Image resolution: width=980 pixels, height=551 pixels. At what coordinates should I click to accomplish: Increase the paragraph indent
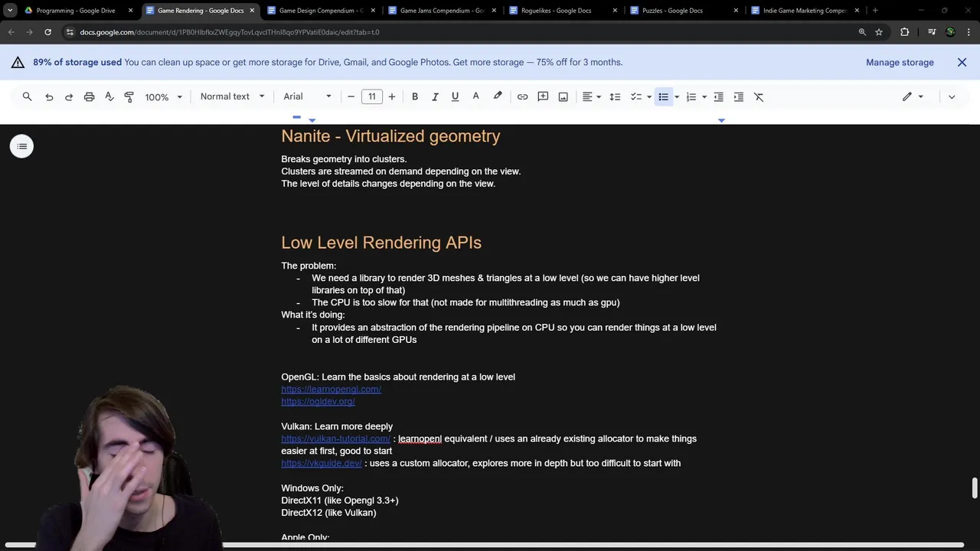click(738, 96)
